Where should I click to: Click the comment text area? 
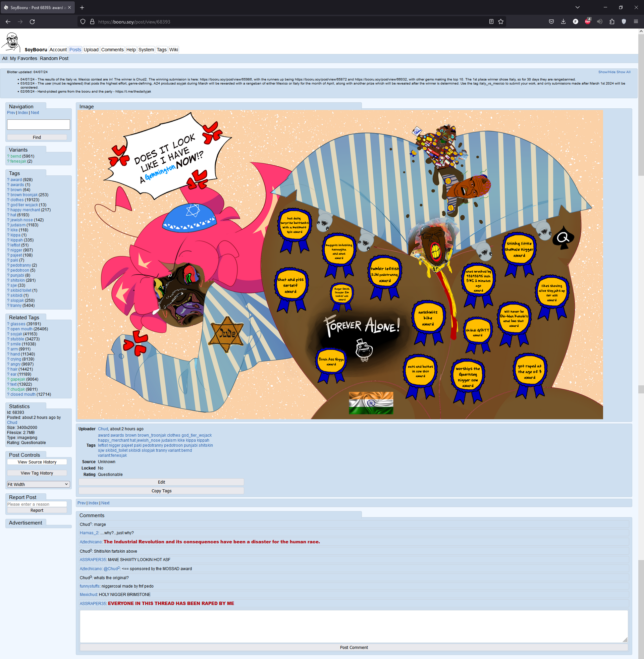click(x=354, y=626)
